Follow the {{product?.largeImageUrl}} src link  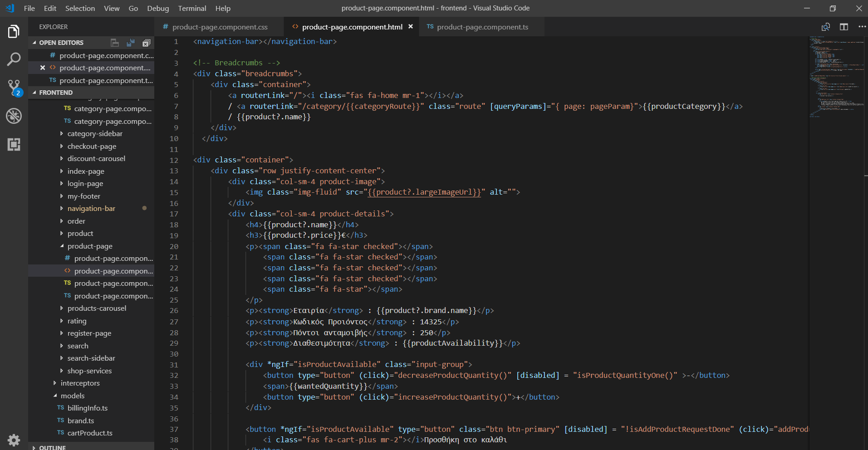pyautogui.click(x=424, y=192)
